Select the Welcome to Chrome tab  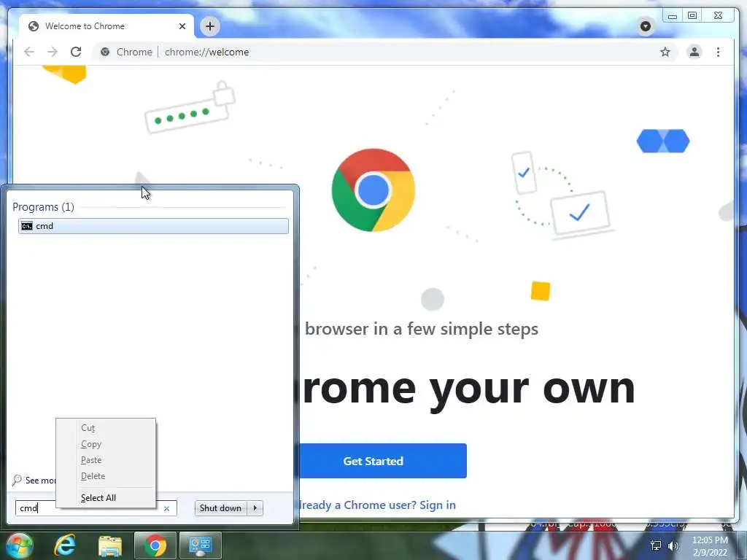(x=107, y=26)
